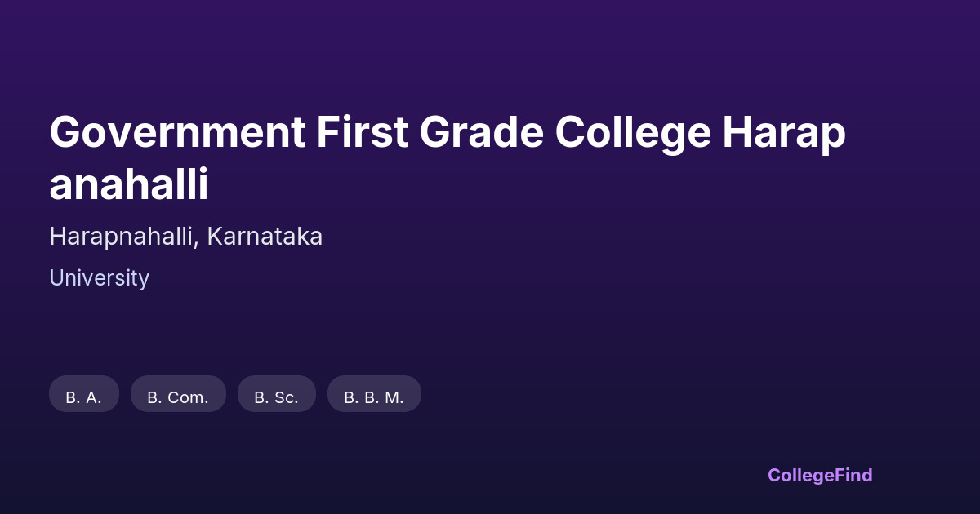Select Karnataka in the location line
This screenshot has height=514, width=980.
click(265, 237)
